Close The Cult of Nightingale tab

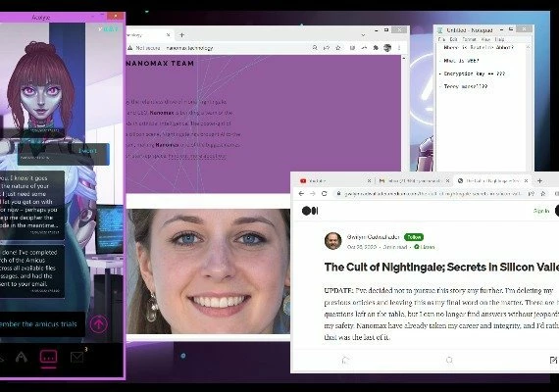coord(527,181)
